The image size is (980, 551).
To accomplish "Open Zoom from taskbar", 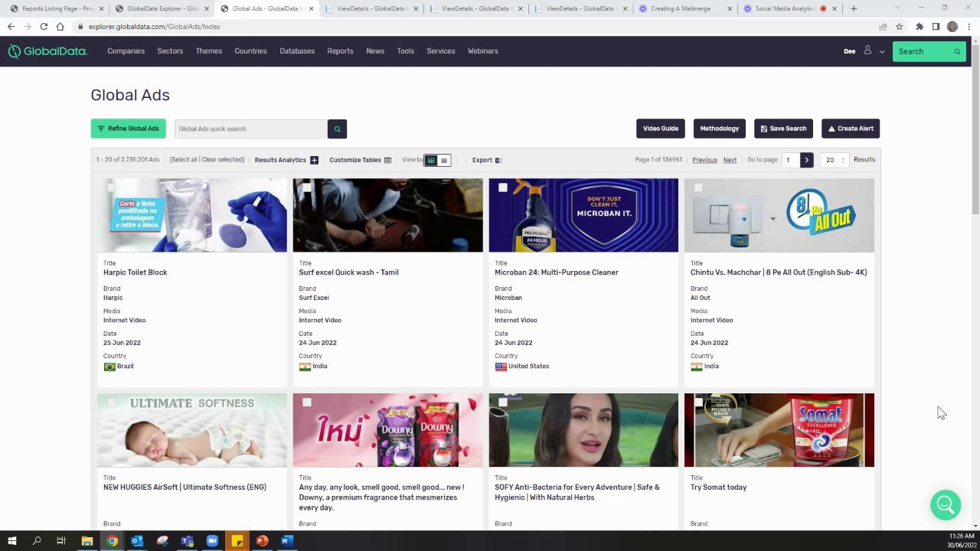I will click(212, 541).
